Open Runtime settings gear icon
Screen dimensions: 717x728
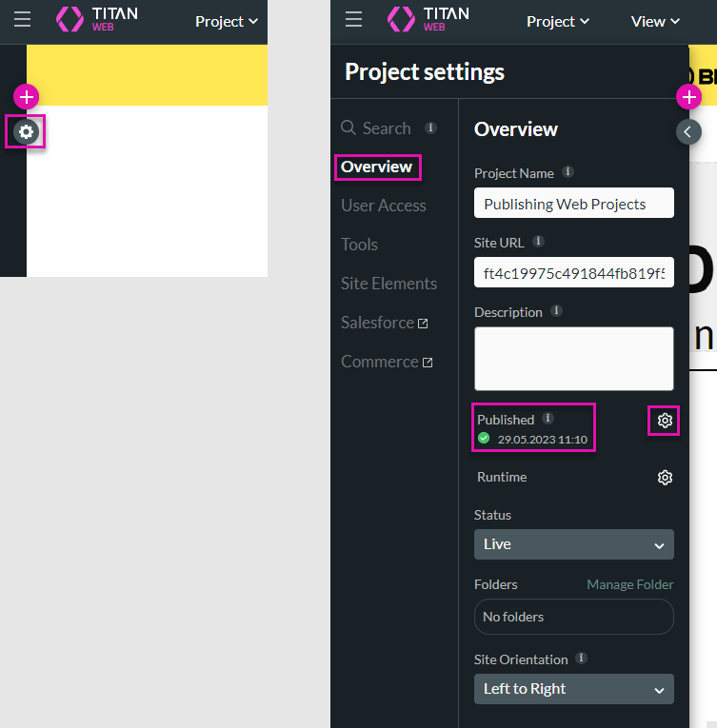coord(665,478)
